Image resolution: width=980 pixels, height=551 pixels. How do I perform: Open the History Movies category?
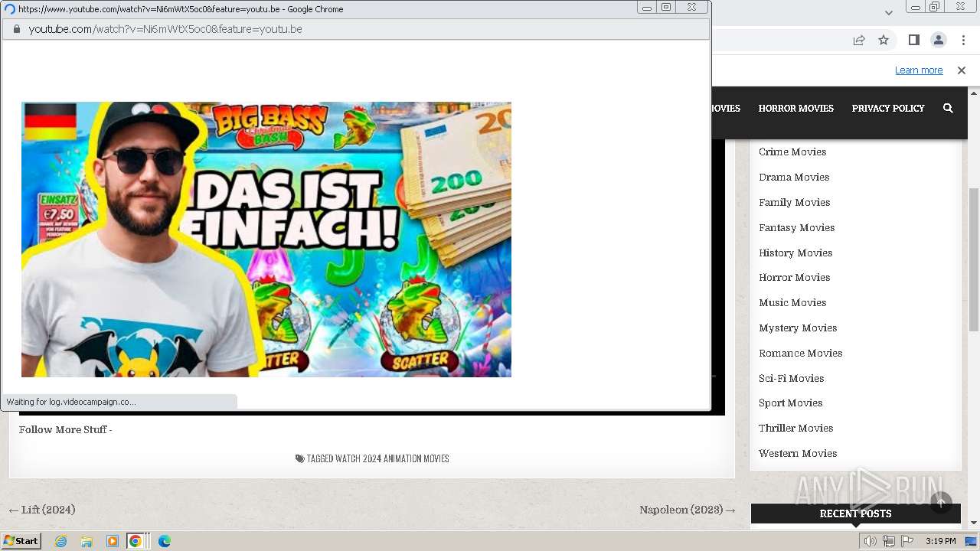coord(795,253)
